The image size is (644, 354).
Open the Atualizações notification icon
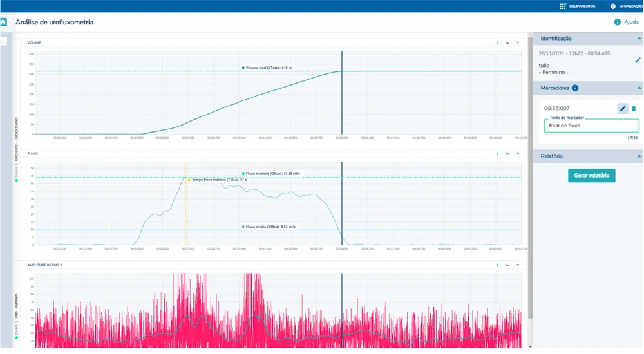pos(613,6)
